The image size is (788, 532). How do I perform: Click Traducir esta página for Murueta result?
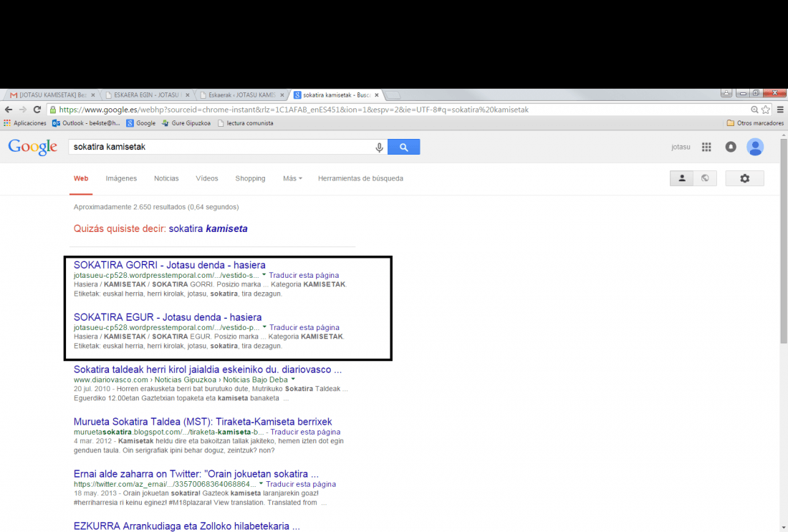click(x=305, y=432)
